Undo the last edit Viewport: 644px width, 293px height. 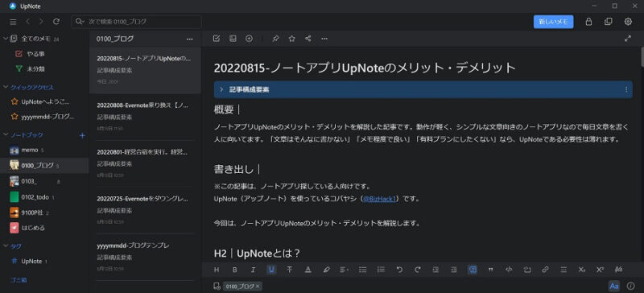pyautogui.click(x=399, y=270)
